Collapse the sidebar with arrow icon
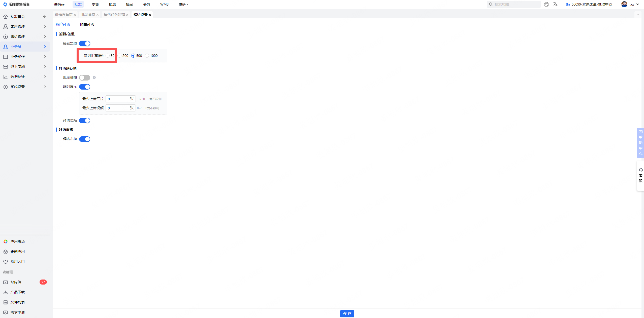This screenshot has width=644, height=318. (x=45, y=16)
